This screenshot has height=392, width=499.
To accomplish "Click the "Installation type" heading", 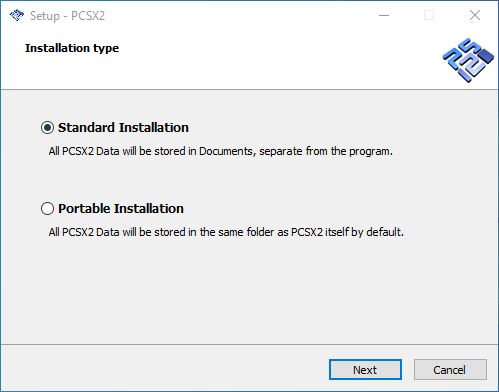I will [72, 48].
